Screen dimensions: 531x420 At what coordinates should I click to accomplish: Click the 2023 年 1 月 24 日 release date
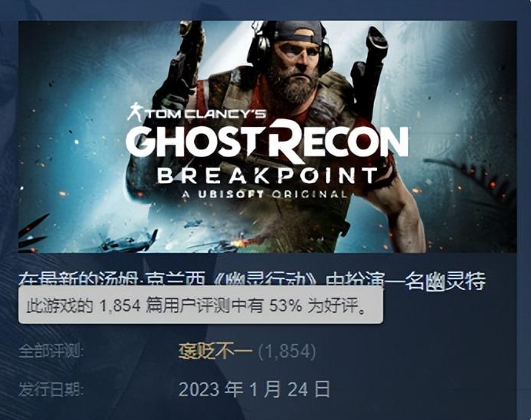[254, 389]
